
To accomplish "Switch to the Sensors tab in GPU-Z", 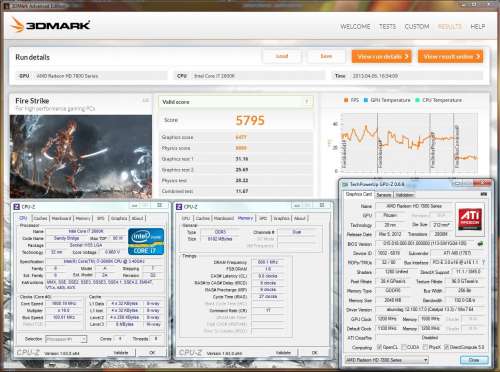I will point(384,195).
